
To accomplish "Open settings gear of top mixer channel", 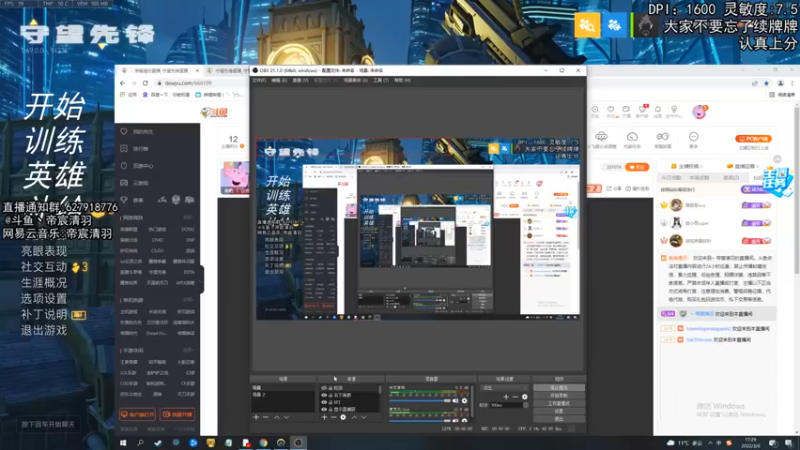I will click(x=464, y=401).
